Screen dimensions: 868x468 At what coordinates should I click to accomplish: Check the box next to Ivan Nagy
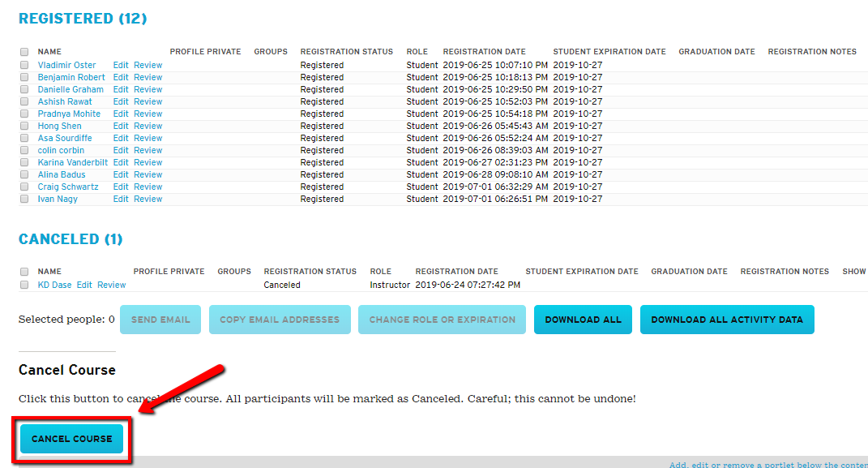(24, 199)
